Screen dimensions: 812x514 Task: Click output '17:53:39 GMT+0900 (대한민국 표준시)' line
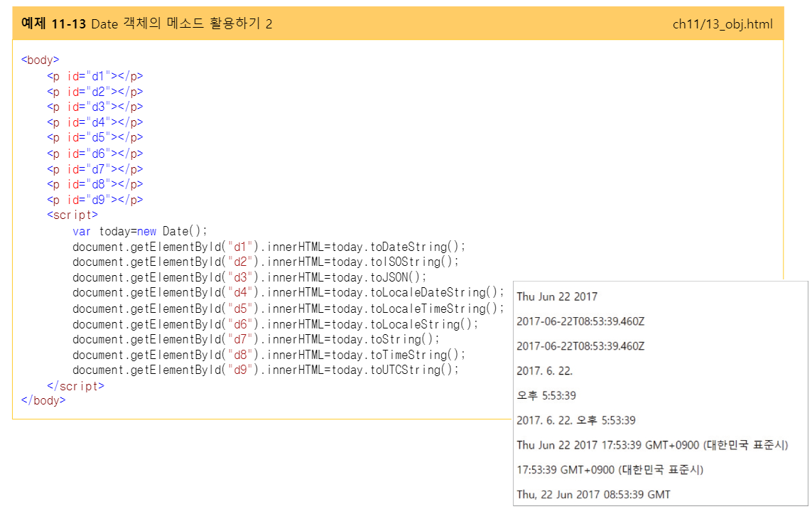[x=610, y=470]
